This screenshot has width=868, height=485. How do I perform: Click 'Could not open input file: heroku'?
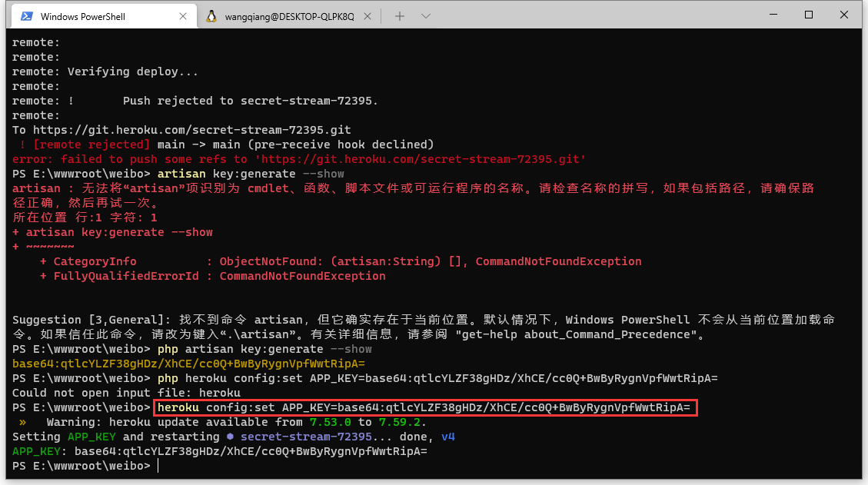[127, 393]
